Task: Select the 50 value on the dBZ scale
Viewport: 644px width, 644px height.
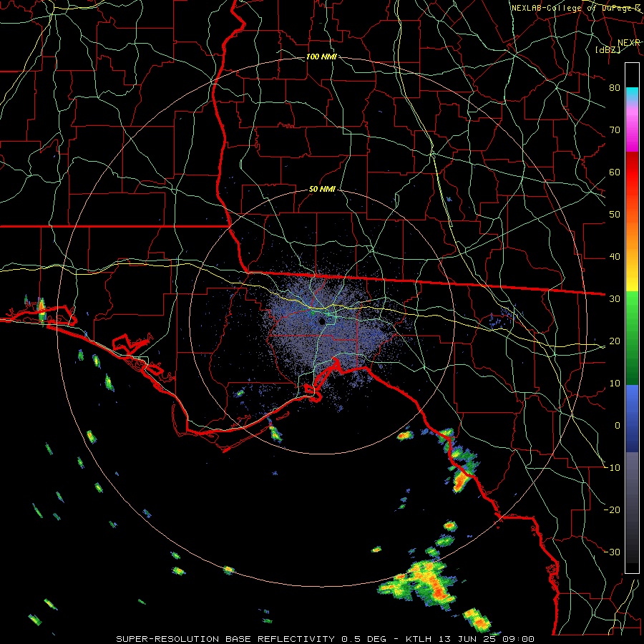Action: (615, 215)
